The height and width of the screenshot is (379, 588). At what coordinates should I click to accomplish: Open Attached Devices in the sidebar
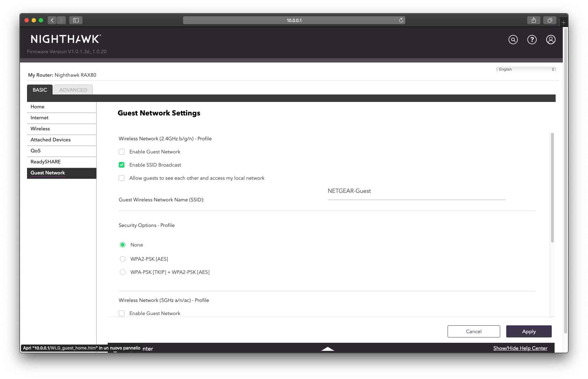point(50,140)
